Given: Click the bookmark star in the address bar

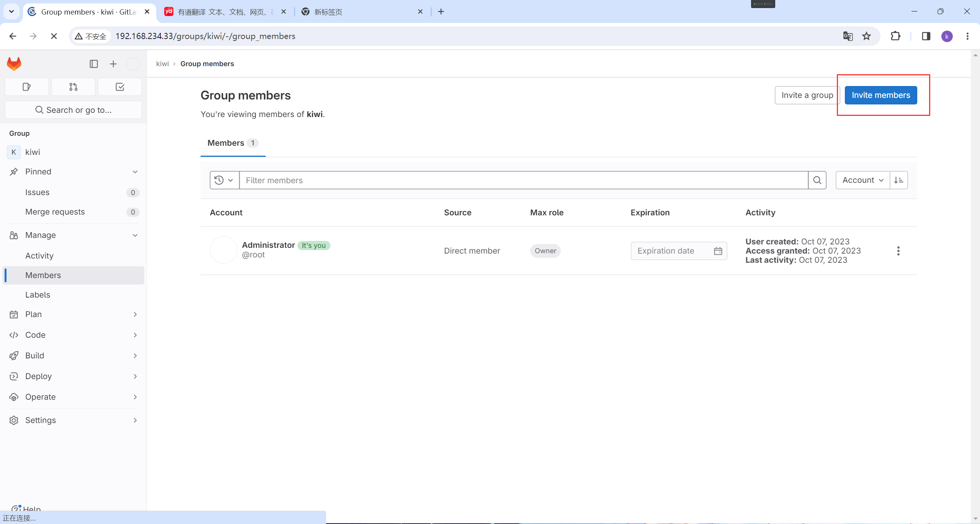Looking at the screenshot, I should tap(866, 36).
